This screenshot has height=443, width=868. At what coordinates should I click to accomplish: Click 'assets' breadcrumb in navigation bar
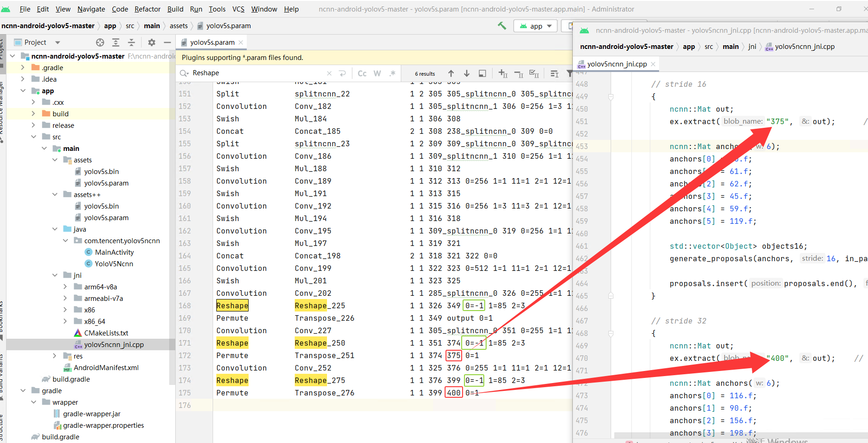pos(178,26)
